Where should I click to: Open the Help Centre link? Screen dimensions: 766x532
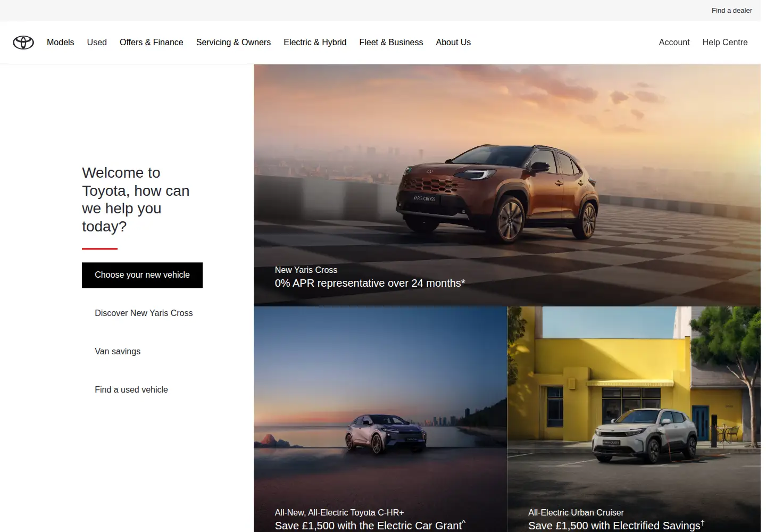coord(725,43)
